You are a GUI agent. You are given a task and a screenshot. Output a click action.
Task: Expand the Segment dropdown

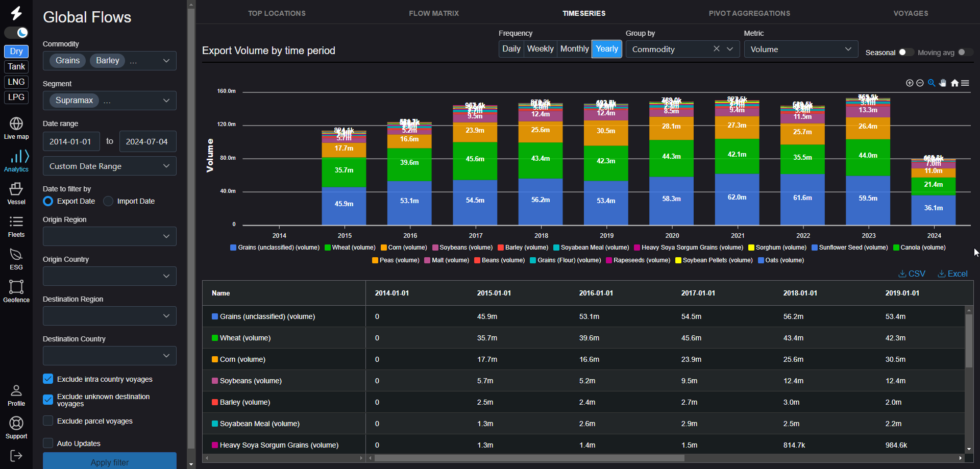pos(166,101)
